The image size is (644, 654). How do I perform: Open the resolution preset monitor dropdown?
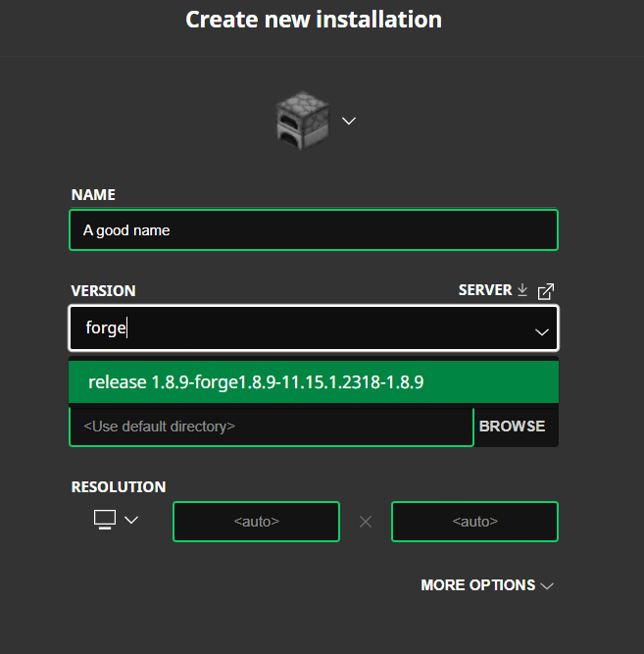[x=116, y=520]
